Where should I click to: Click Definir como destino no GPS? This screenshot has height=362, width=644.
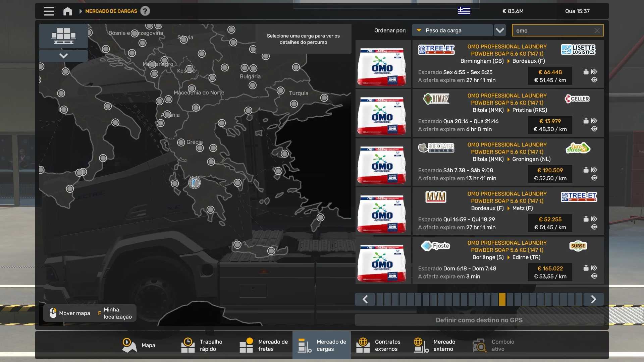[x=479, y=320]
